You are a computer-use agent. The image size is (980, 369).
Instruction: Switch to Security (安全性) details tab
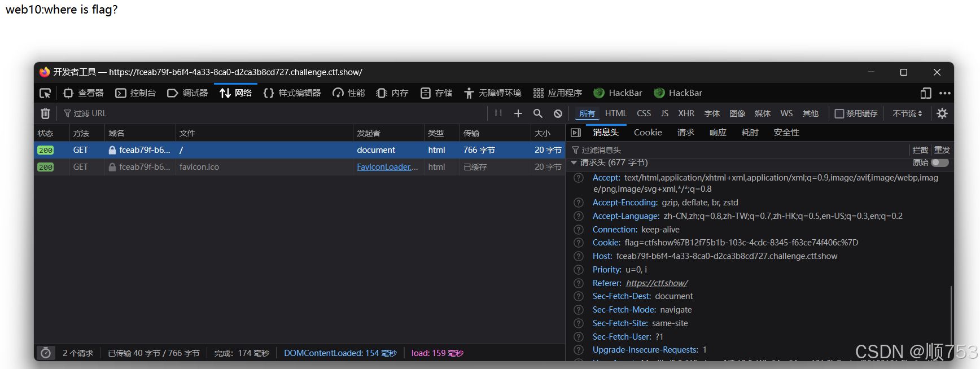[786, 133]
